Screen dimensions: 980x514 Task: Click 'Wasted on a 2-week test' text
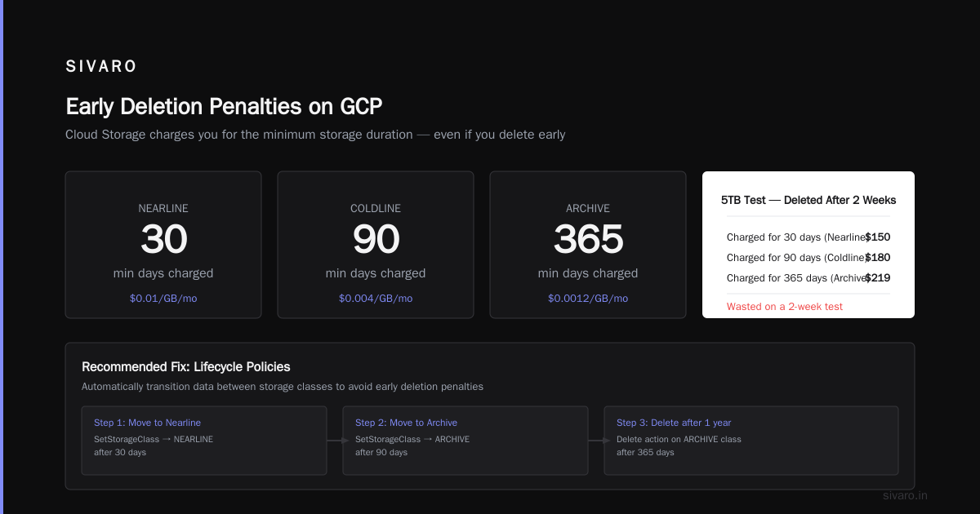tap(785, 307)
